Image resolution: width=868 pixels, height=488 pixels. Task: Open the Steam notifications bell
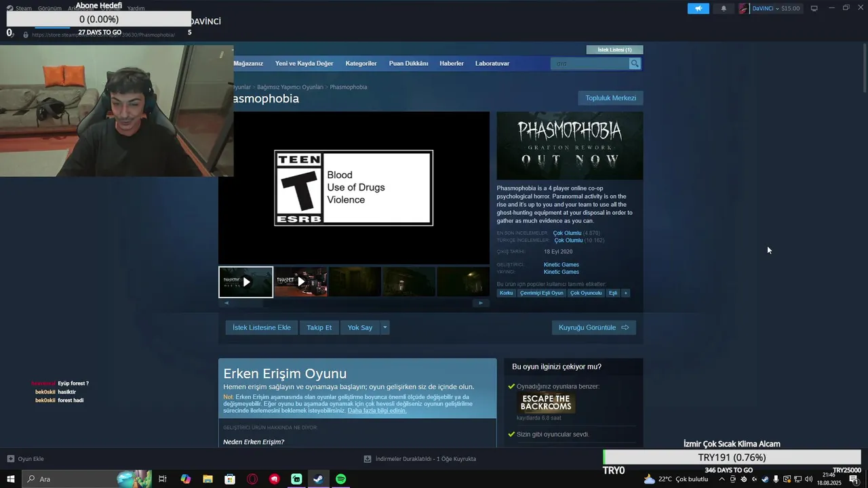724,8
